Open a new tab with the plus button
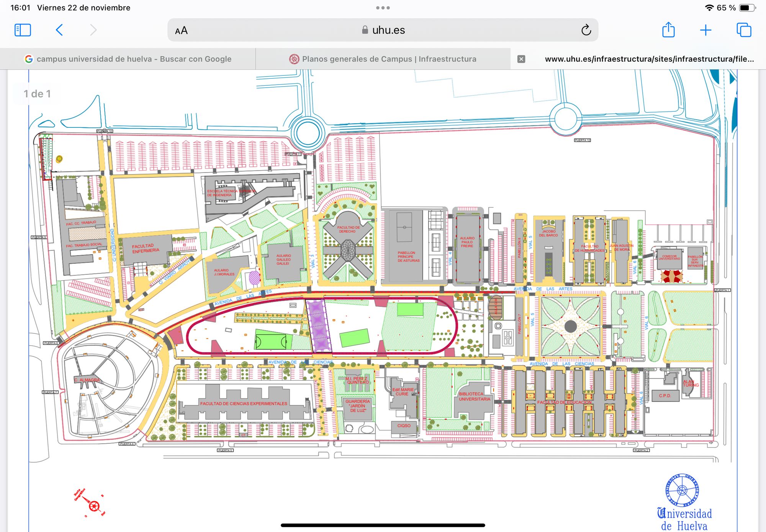The height and width of the screenshot is (532, 766). click(x=706, y=30)
